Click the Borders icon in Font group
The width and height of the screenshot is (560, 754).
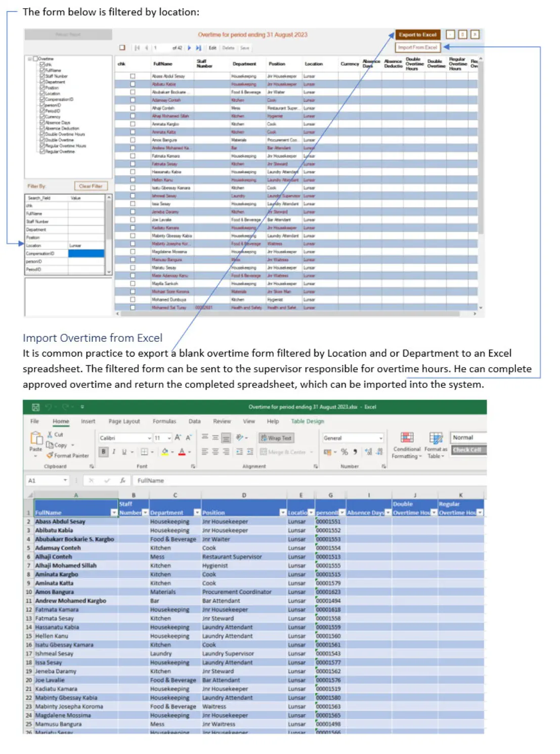tap(145, 452)
